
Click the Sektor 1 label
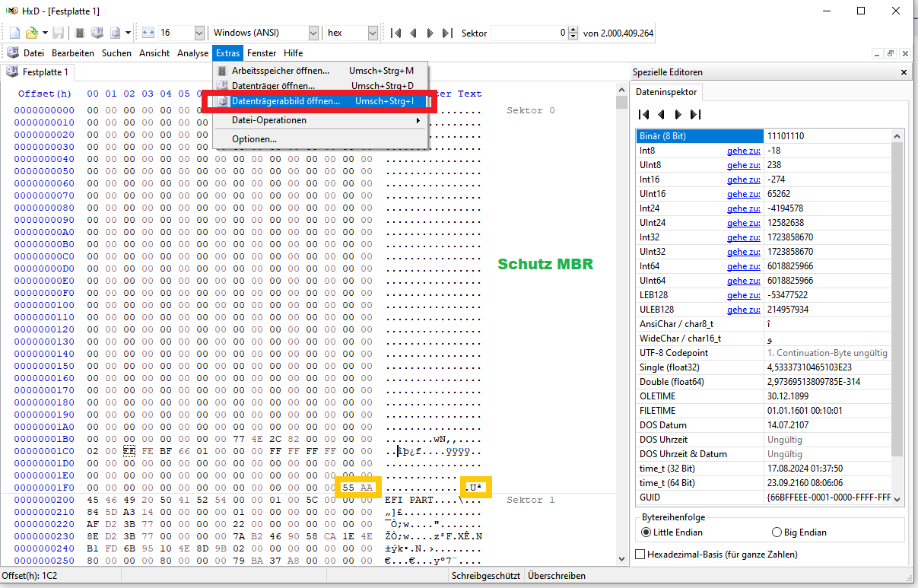pyautogui.click(x=530, y=500)
